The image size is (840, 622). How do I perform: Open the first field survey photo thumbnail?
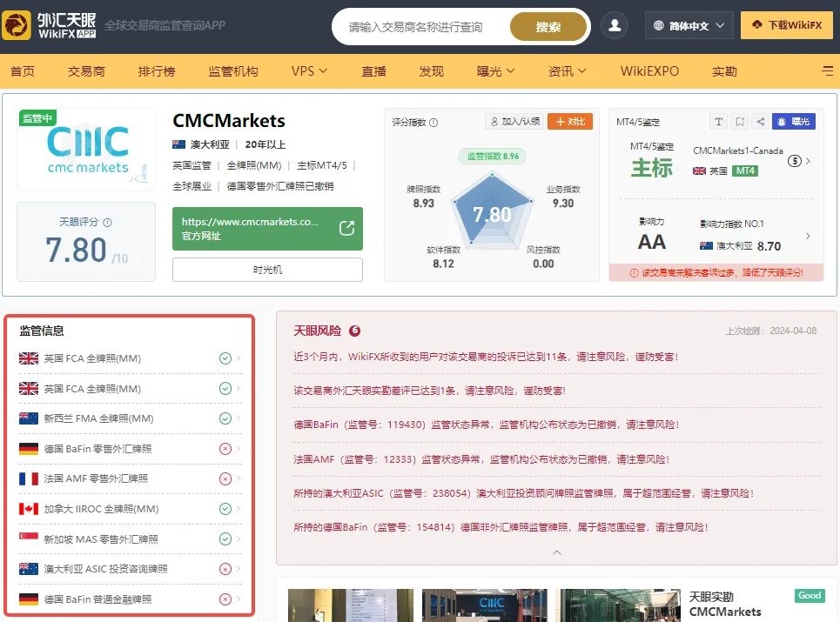coord(351,605)
